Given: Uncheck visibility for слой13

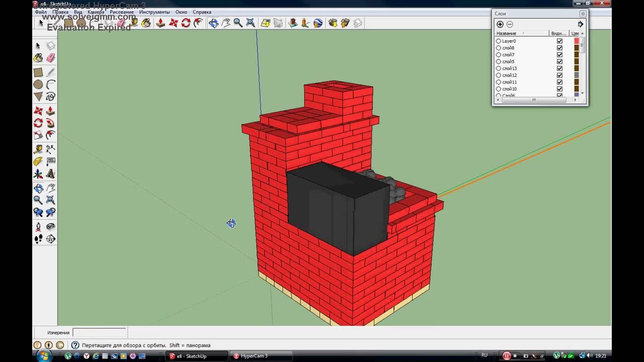Looking at the screenshot, I should [x=559, y=68].
